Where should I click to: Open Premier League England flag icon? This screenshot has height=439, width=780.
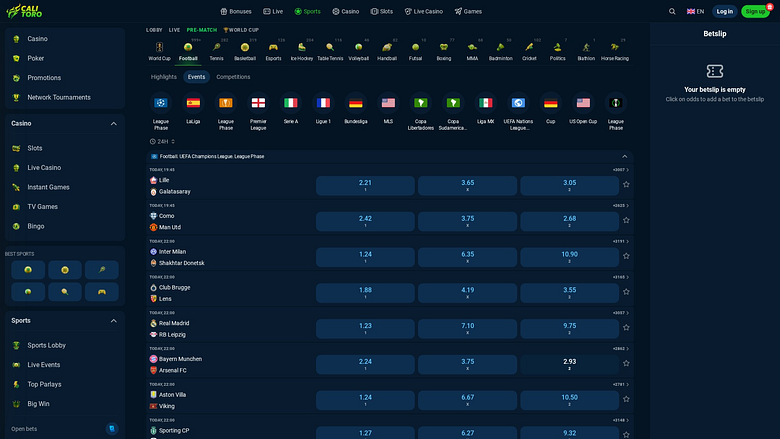(258, 103)
